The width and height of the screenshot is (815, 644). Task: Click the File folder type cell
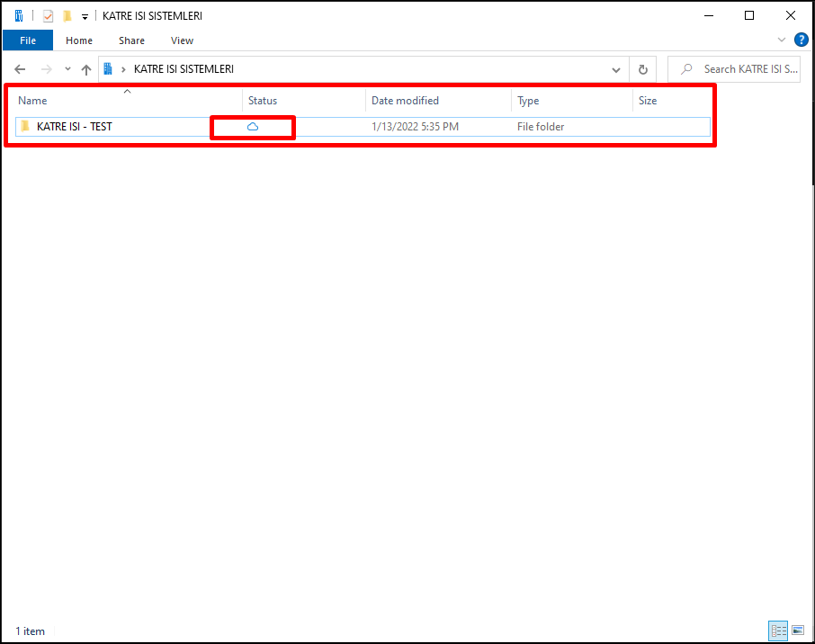[541, 127]
